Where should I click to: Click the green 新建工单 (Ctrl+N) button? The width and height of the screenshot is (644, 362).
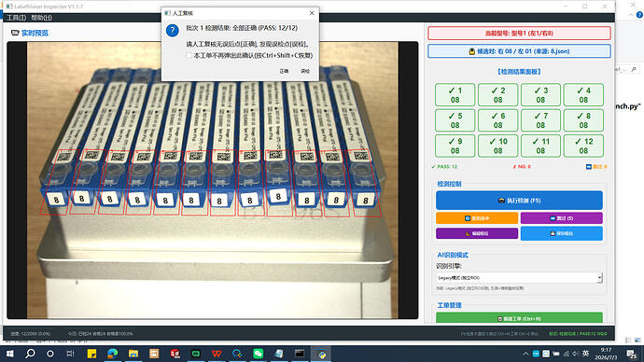pyautogui.click(x=519, y=318)
